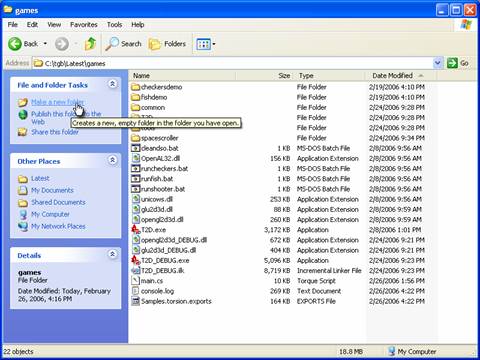Sort by the Name column header
Viewport: 480px width, 360px height.
tap(183, 76)
